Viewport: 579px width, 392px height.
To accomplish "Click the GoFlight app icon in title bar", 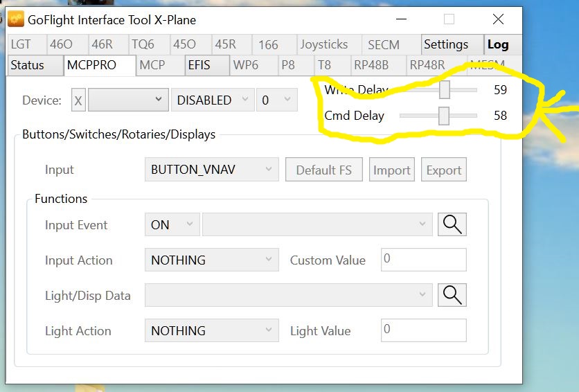I will (16, 19).
